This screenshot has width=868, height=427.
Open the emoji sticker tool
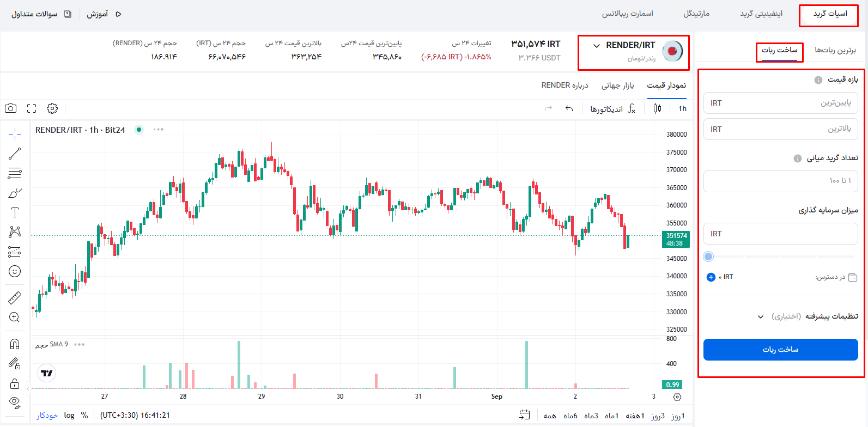(x=15, y=271)
